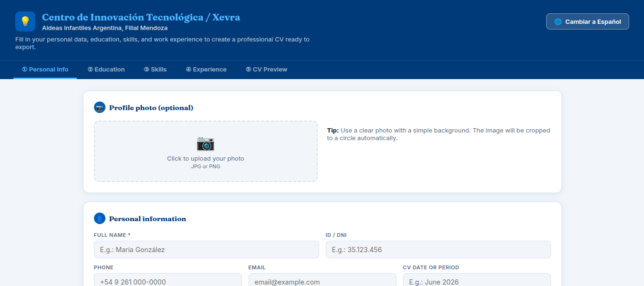
Task: Focus the CV Date or Period field
Action: point(477,280)
